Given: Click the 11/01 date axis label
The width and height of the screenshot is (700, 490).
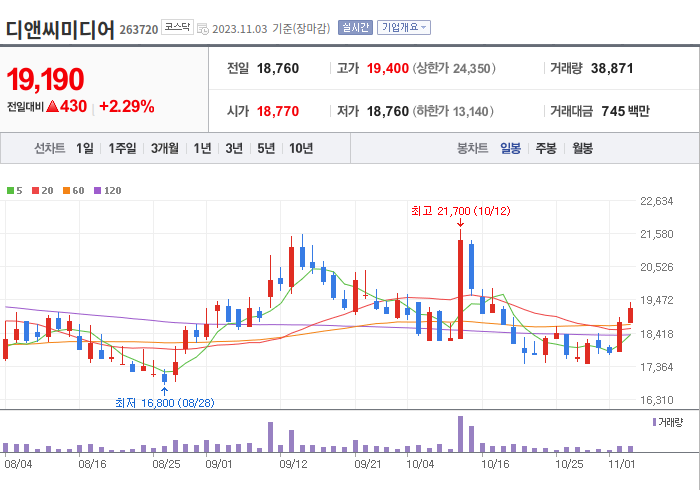Looking at the screenshot, I should (621, 464).
